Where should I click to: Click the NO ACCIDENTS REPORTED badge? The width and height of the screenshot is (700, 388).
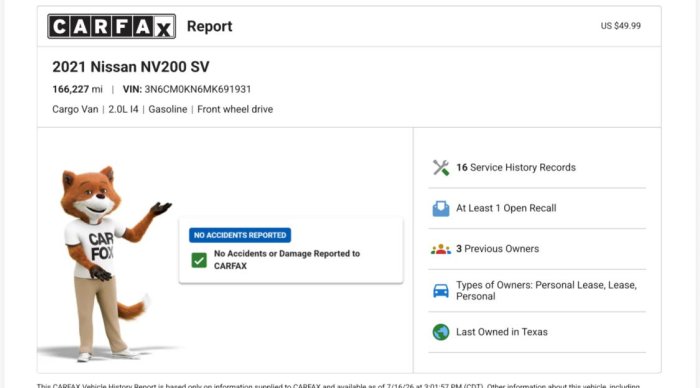coord(240,235)
